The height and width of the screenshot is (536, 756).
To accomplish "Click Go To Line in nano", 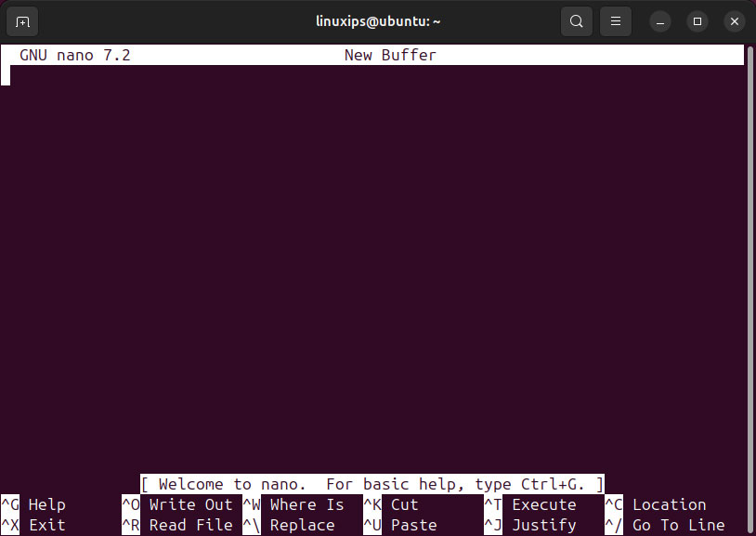I will pos(678,525).
